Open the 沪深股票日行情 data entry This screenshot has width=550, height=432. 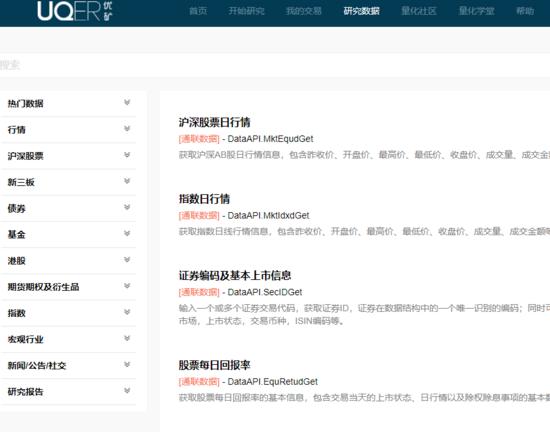pyautogui.click(x=214, y=122)
